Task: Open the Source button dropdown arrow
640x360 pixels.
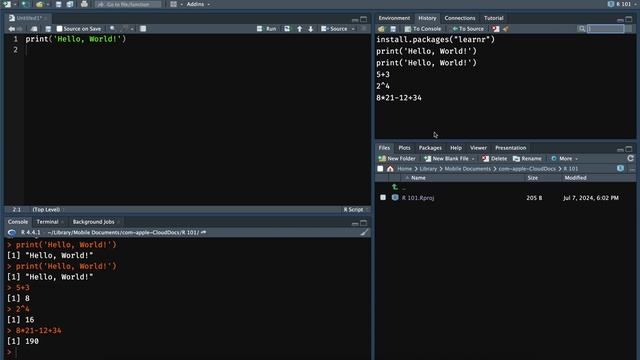Action: pos(353,29)
